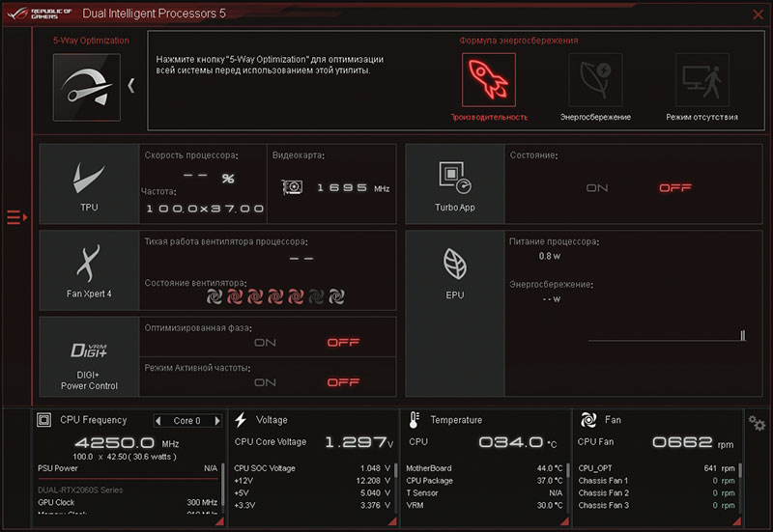
Task: Click the CPU_OPT fan row
Action: coord(657,468)
